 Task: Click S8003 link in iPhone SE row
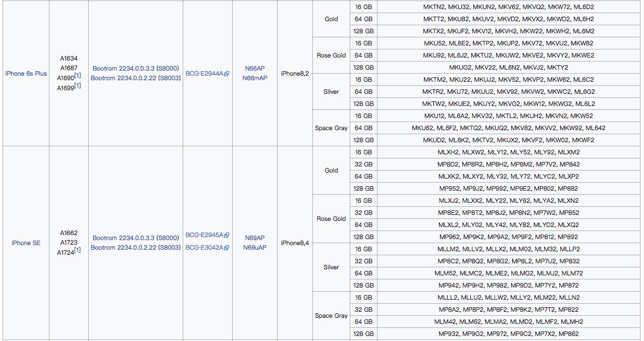click(x=169, y=248)
